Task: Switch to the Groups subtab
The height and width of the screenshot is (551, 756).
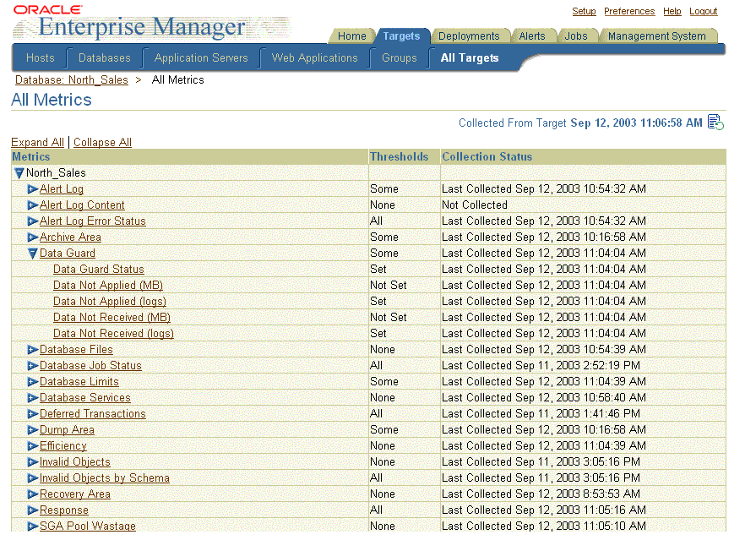Action: click(400, 58)
